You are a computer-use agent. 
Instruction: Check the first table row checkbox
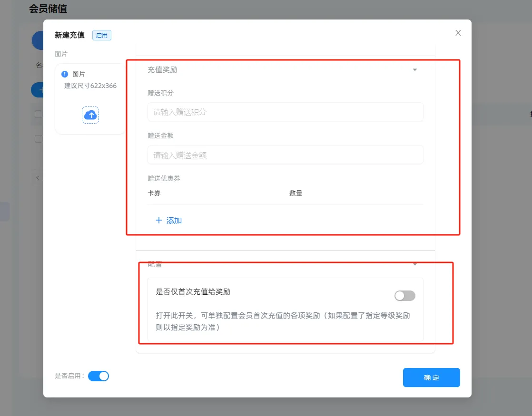39,139
